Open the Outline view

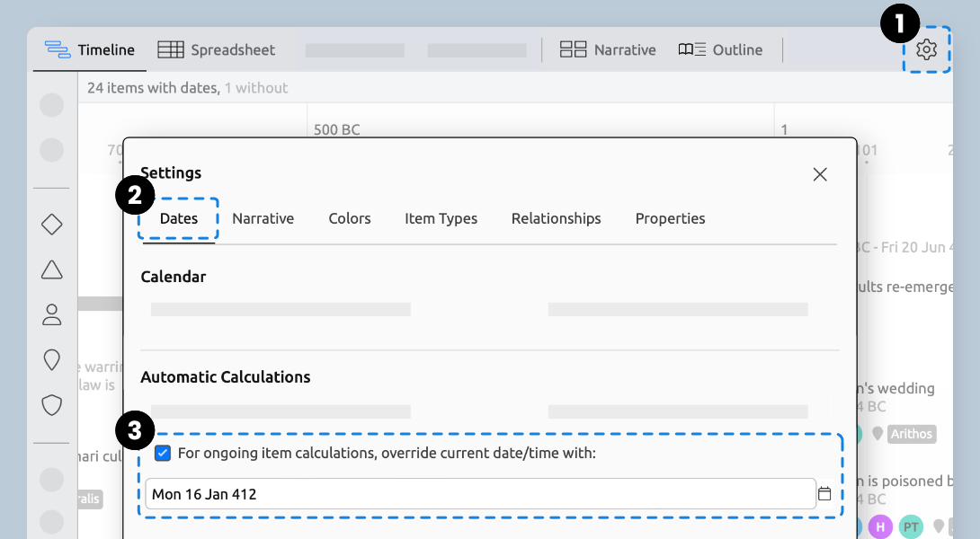coord(720,50)
